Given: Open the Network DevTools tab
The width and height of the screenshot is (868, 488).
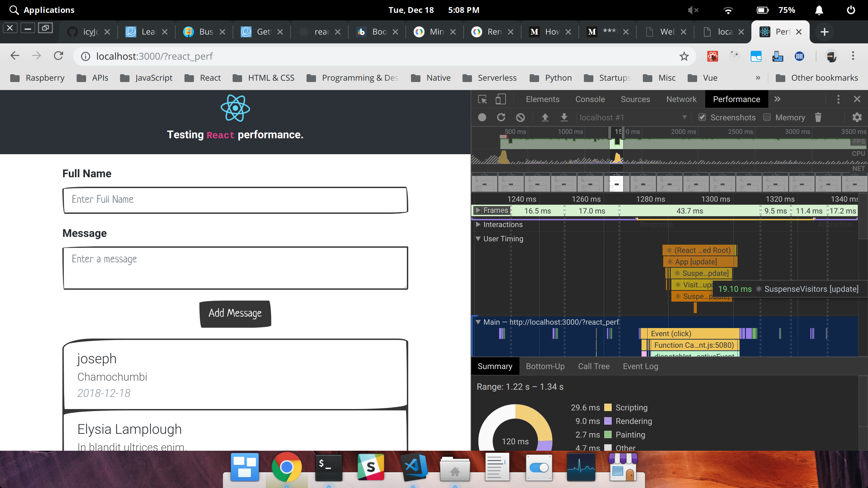Looking at the screenshot, I should click(x=681, y=99).
